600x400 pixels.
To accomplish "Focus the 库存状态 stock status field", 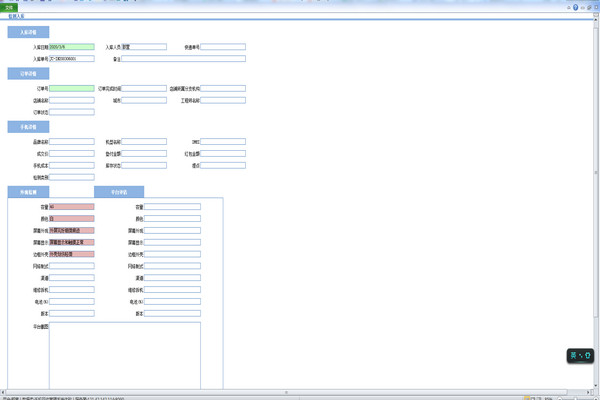I will 144,165.
